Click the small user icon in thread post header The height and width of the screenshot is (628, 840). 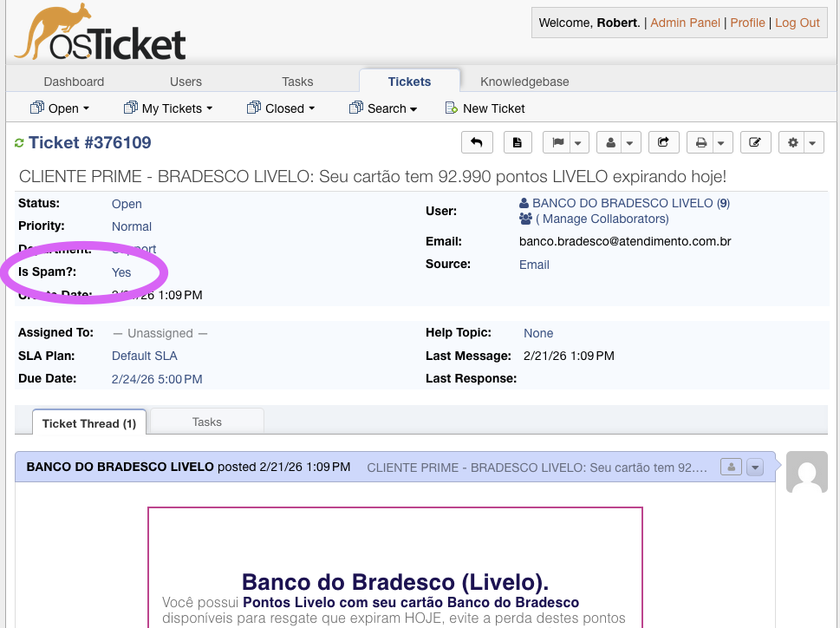pyautogui.click(x=731, y=468)
